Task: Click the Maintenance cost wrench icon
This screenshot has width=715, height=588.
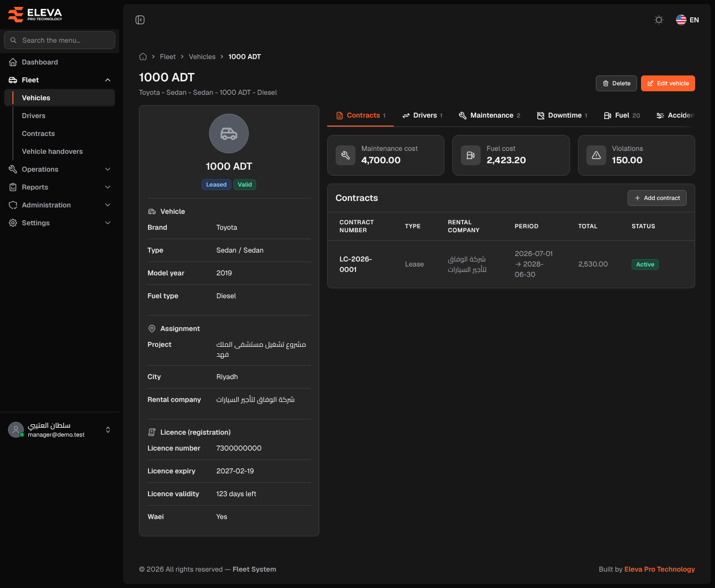Action: 346,155
